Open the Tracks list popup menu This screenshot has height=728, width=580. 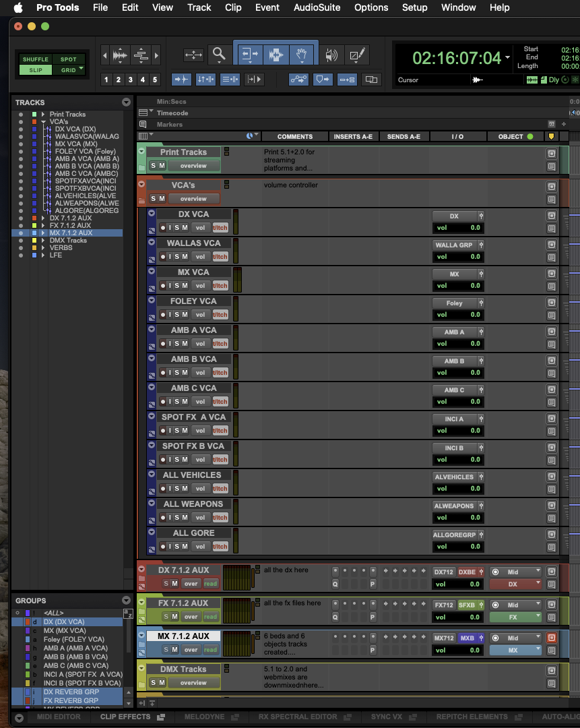point(126,102)
